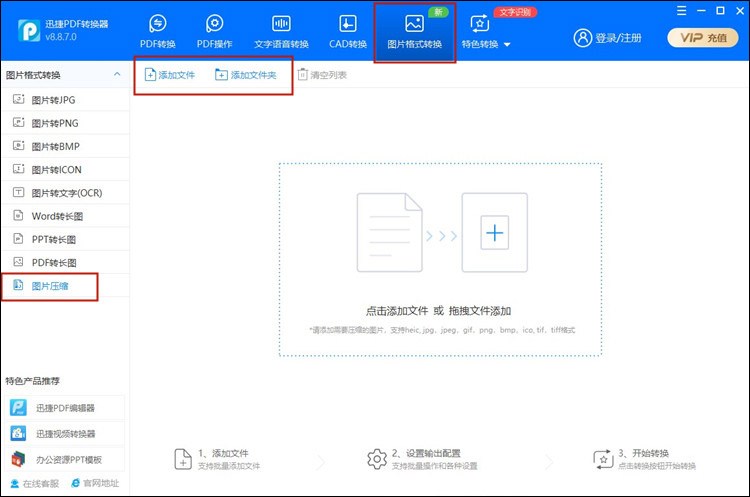Click the 图片转PNG item icon
Image resolution: width=750 pixels, height=497 pixels.
tap(18, 122)
